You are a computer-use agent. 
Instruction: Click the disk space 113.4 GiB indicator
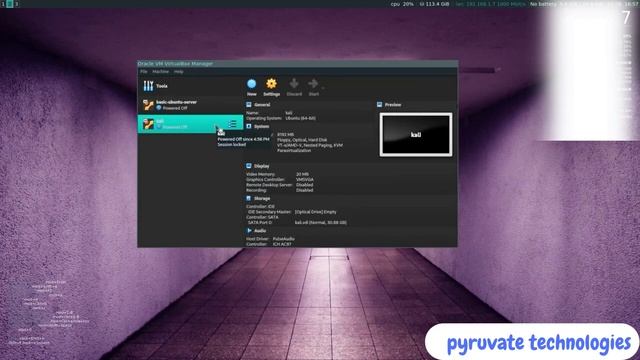click(x=435, y=4)
